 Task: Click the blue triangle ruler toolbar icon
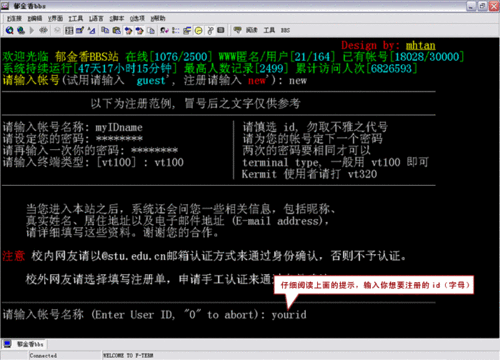tap(91, 31)
